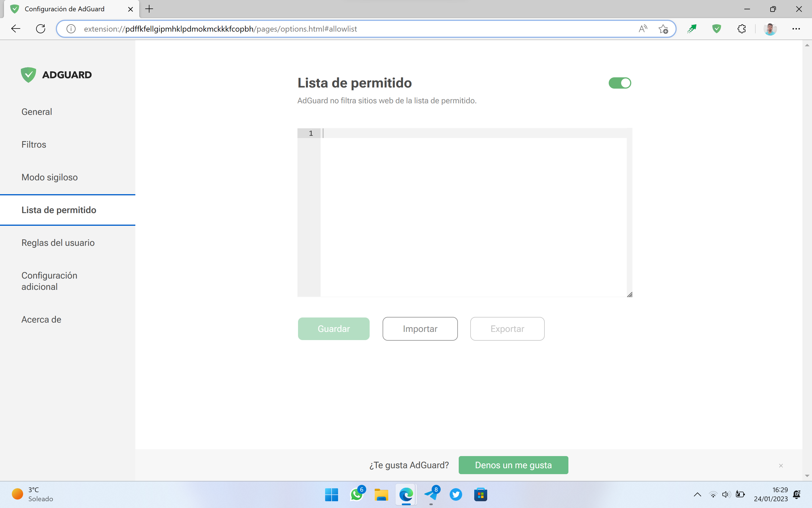Open the notification center icon
This screenshot has width=812, height=508.
797,494
